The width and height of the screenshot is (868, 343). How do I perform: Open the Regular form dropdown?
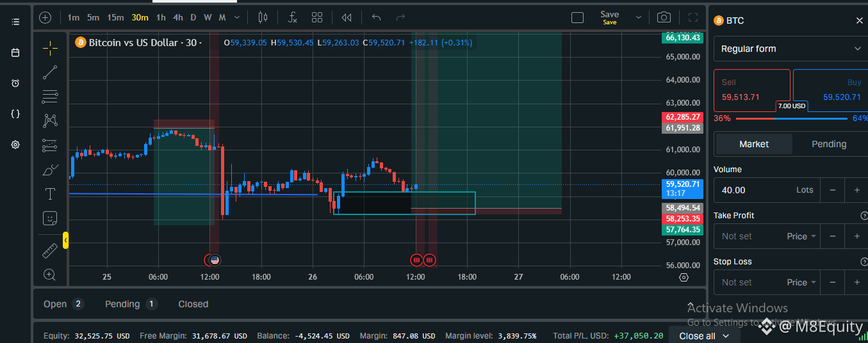point(790,49)
